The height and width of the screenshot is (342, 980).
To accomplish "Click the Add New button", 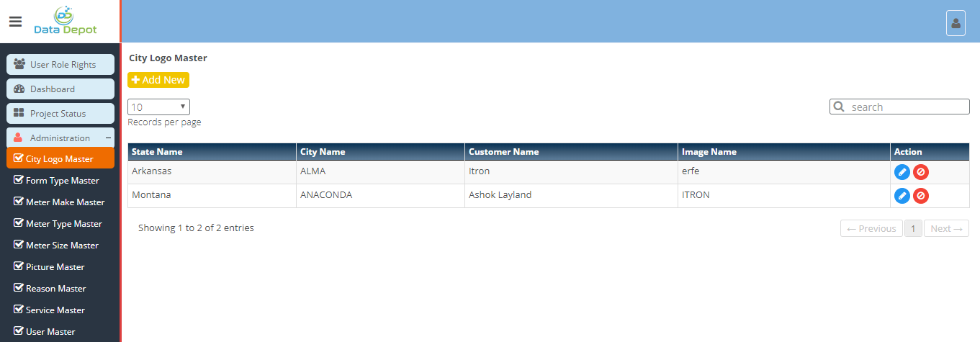I will 158,80.
